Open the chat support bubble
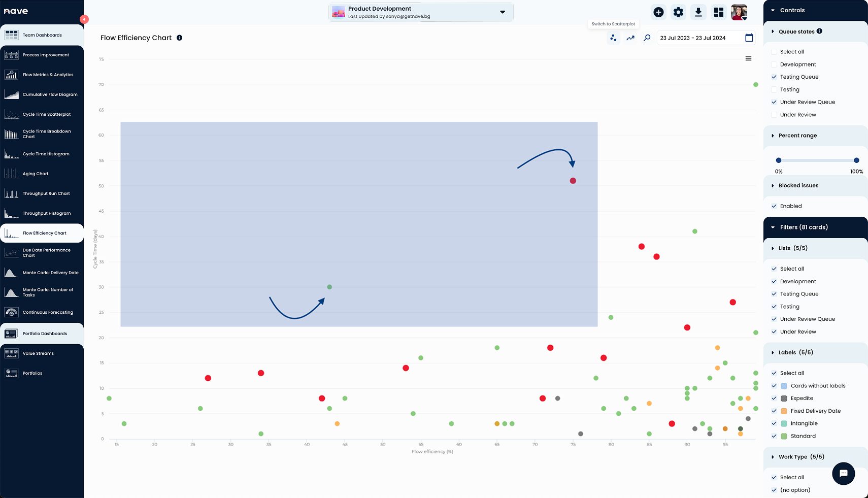The image size is (868, 498). tap(843, 474)
